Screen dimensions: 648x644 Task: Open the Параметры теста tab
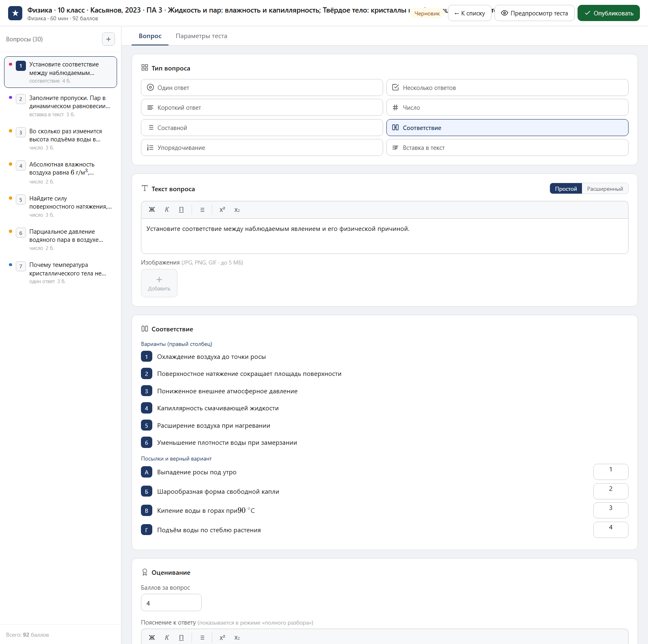pos(201,36)
